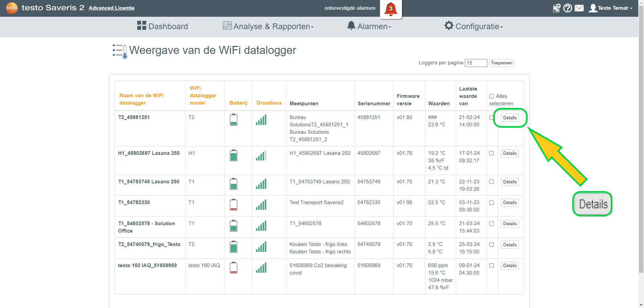Open the envelope mail icon
This screenshot has width=644, height=308.
tap(579, 8)
